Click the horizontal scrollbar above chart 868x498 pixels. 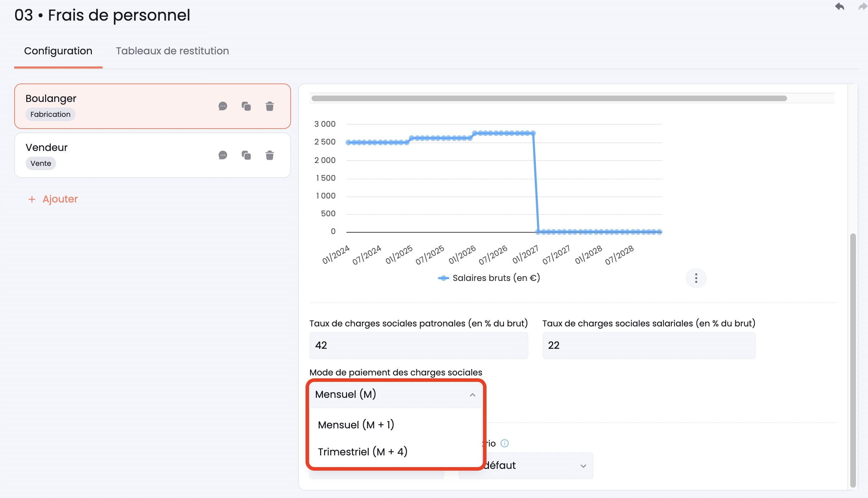(x=549, y=98)
